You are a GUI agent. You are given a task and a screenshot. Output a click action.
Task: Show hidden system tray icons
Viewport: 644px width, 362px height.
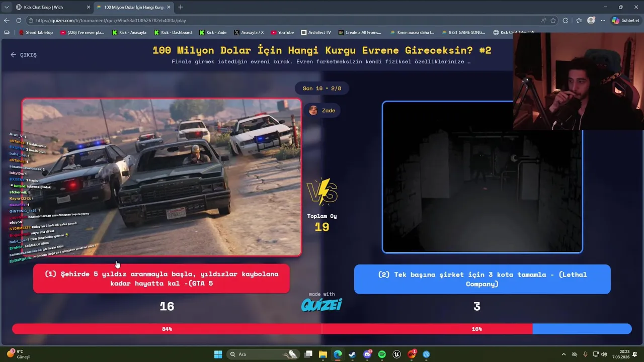(x=563, y=354)
